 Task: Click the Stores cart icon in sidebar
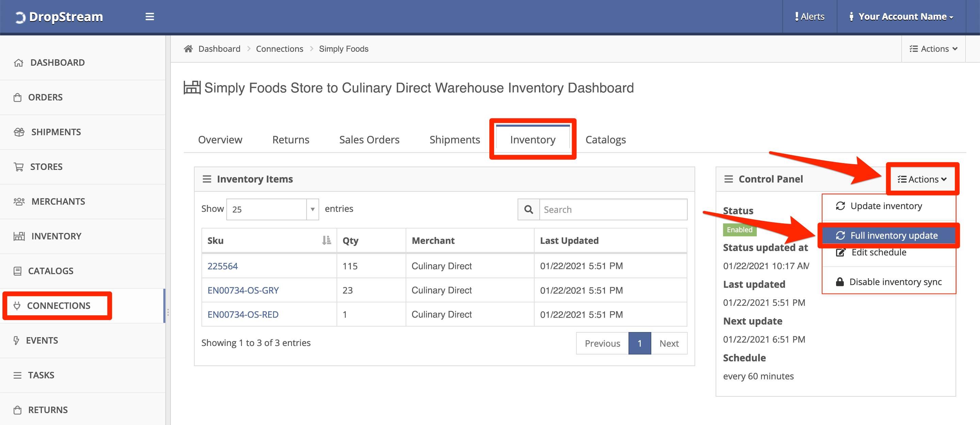18,167
